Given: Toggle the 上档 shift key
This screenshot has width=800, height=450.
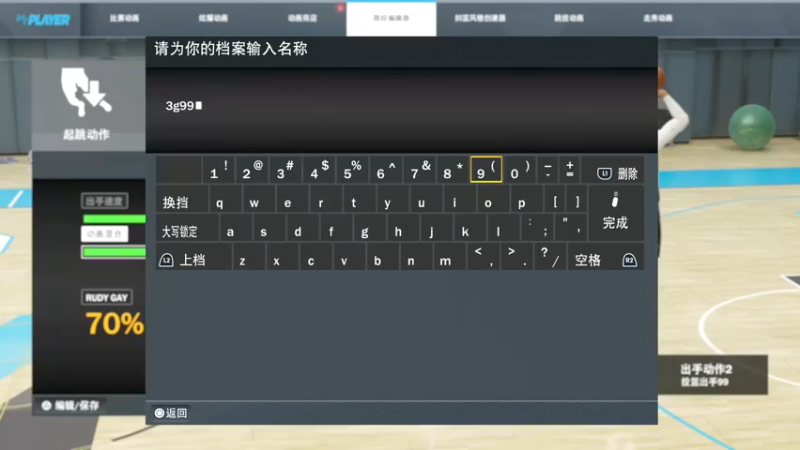Looking at the screenshot, I should pos(194,257).
